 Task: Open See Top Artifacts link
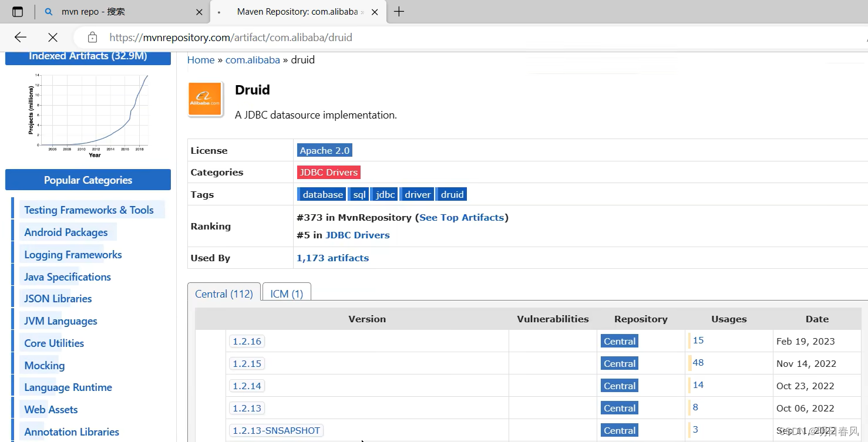click(x=462, y=217)
